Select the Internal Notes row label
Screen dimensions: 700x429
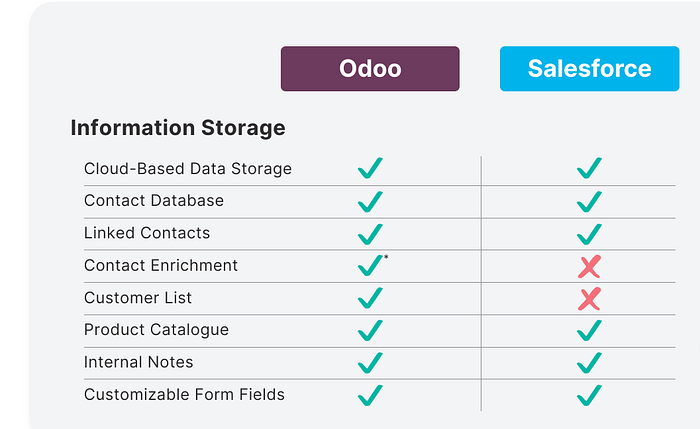click(x=138, y=362)
